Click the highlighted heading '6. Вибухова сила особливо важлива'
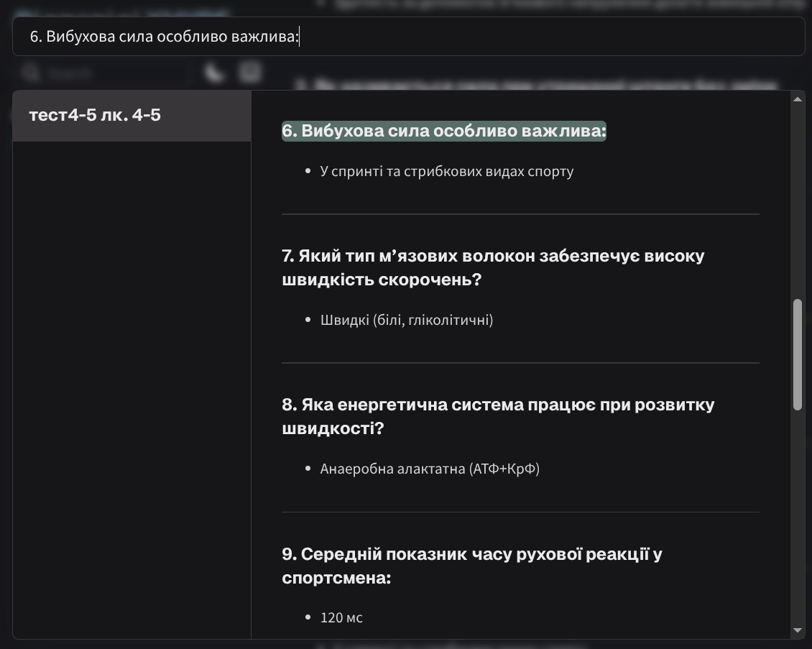The image size is (812, 649). (x=443, y=131)
